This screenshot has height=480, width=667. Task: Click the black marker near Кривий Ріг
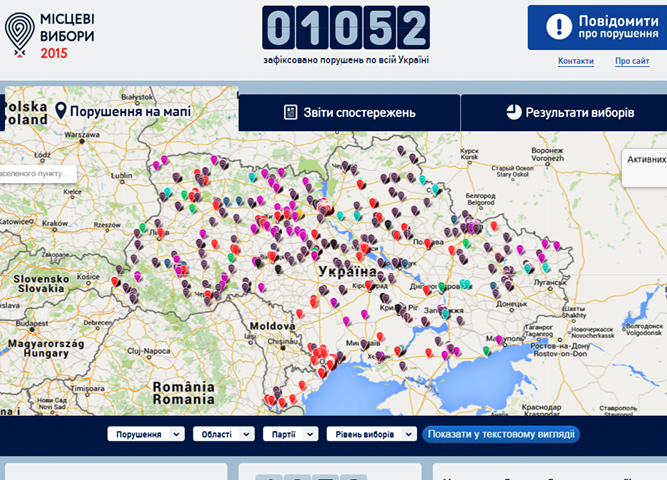pos(398,308)
